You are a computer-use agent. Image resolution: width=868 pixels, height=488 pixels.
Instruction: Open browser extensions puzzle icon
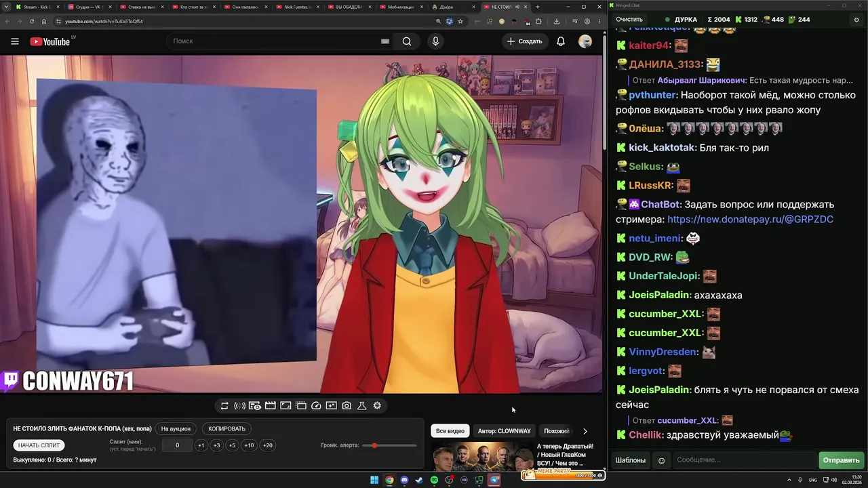(x=538, y=21)
